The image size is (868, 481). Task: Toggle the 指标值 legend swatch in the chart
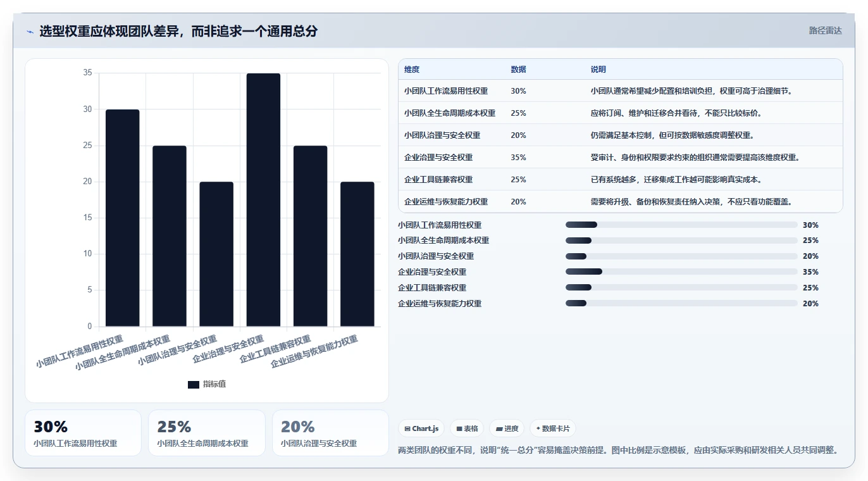194,384
